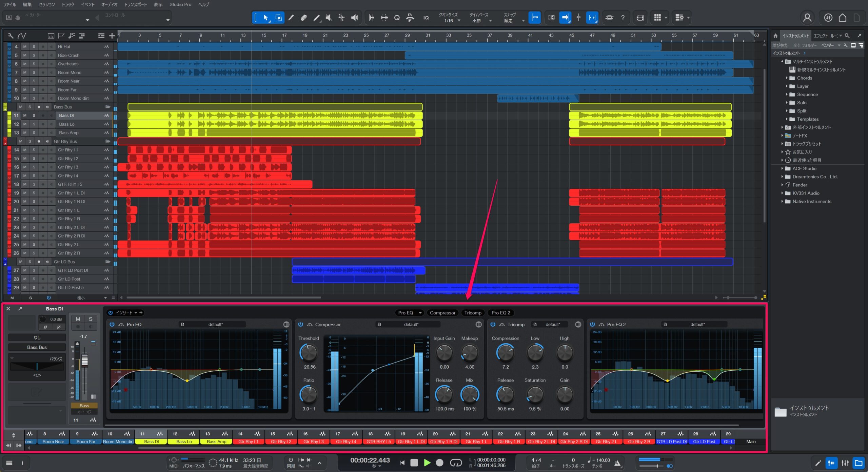
Task: Solo the Bass Lo track
Action: coord(34,124)
